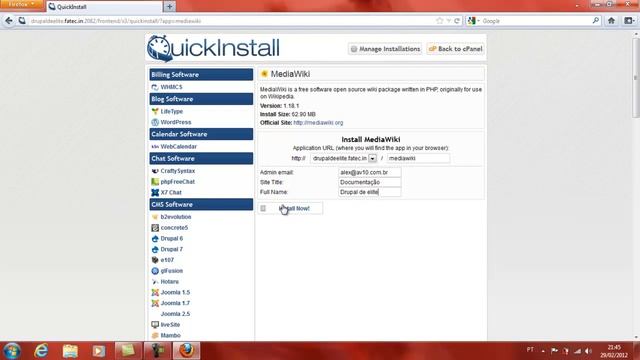The height and width of the screenshot is (360, 640).
Task: Open a new browser tab
Action: click(169, 7)
